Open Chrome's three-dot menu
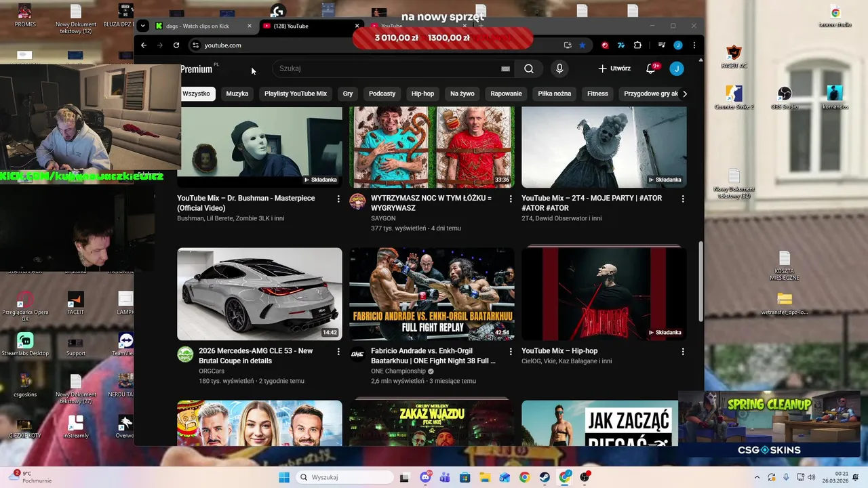This screenshot has height=488, width=868. coord(693,45)
